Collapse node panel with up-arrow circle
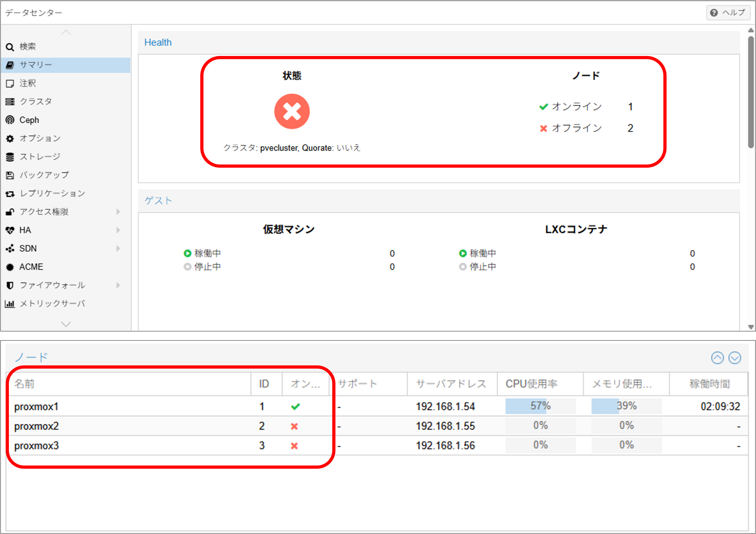Viewport: 756px width, 534px height. coord(718,357)
